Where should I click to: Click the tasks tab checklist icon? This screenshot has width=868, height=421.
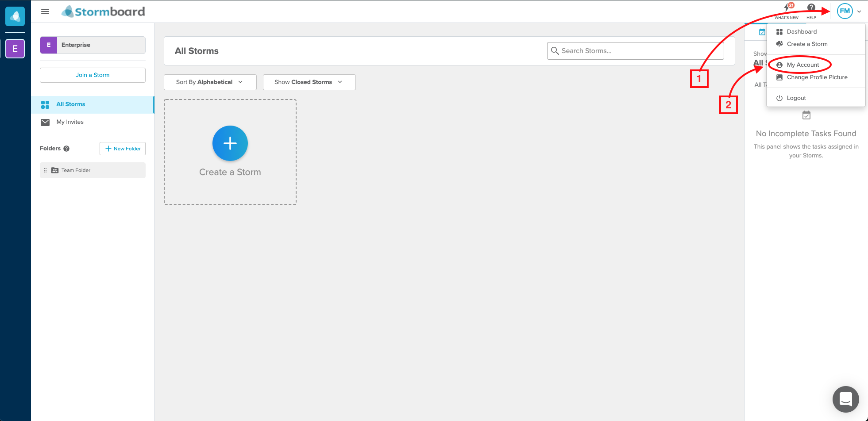pos(762,32)
